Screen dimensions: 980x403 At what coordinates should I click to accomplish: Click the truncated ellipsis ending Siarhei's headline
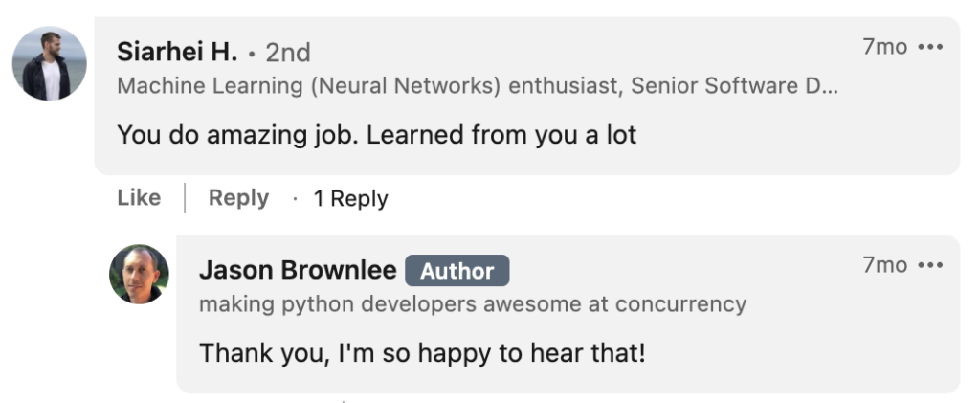click(x=830, y=86)
